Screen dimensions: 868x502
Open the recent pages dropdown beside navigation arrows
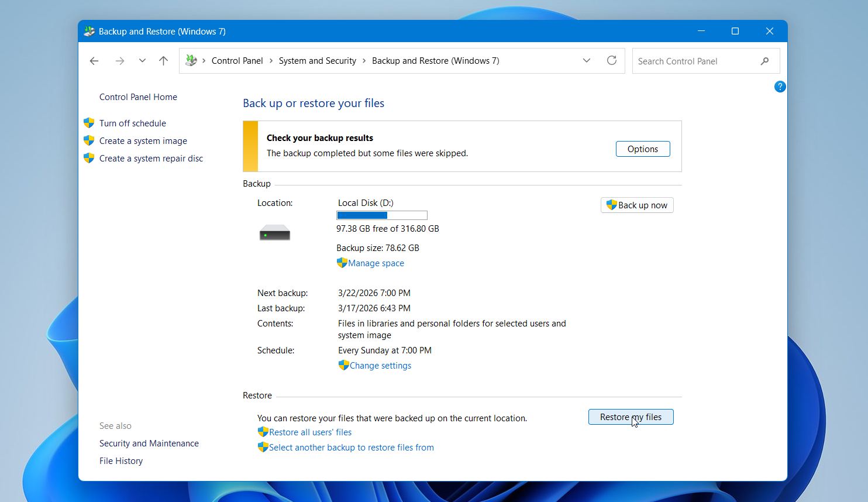tap(142, 60)
